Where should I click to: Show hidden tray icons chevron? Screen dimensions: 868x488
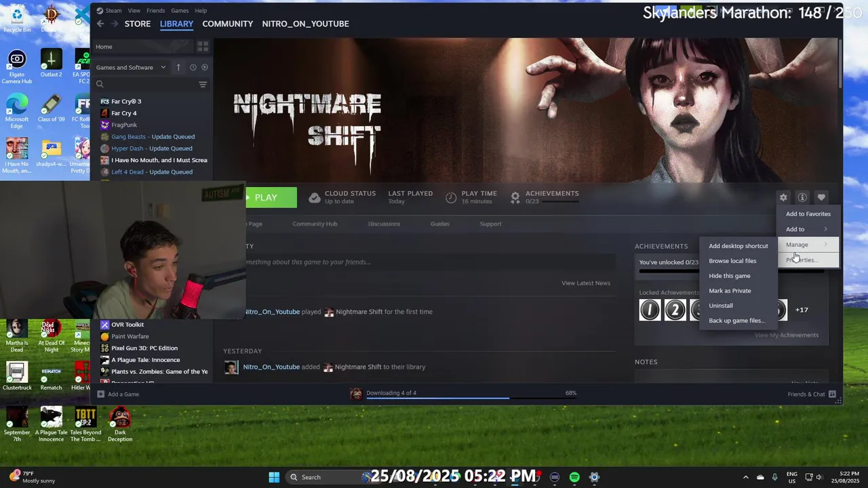coord(745,477)
